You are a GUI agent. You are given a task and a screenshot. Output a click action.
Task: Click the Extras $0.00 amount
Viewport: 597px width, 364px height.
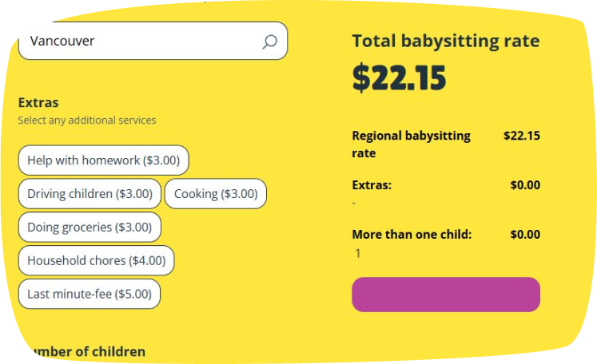coord(525,185)
